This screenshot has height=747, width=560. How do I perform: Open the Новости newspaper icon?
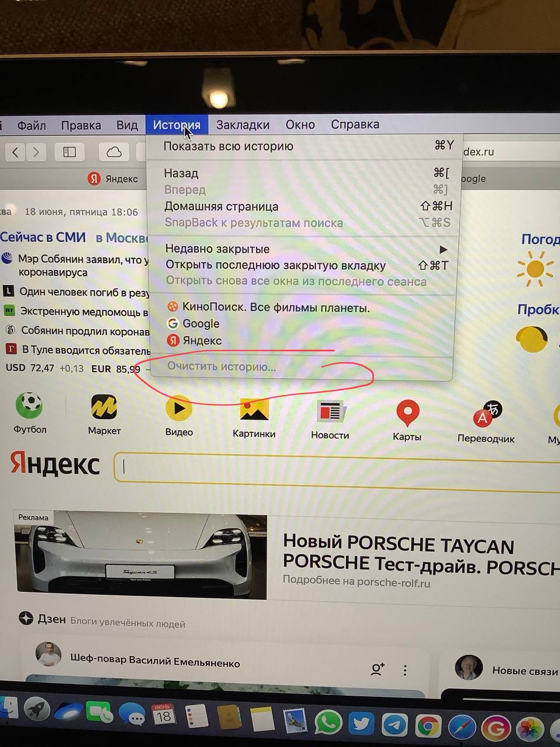(330, 411)
